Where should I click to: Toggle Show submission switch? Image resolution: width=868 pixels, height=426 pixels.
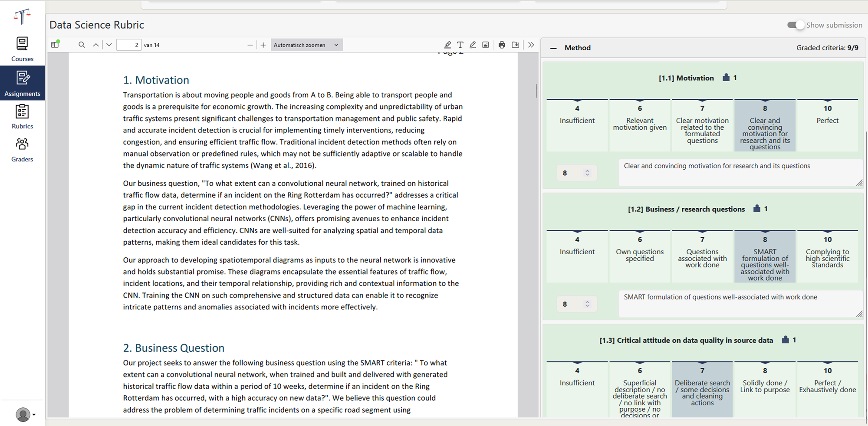[x=796, y=25]
